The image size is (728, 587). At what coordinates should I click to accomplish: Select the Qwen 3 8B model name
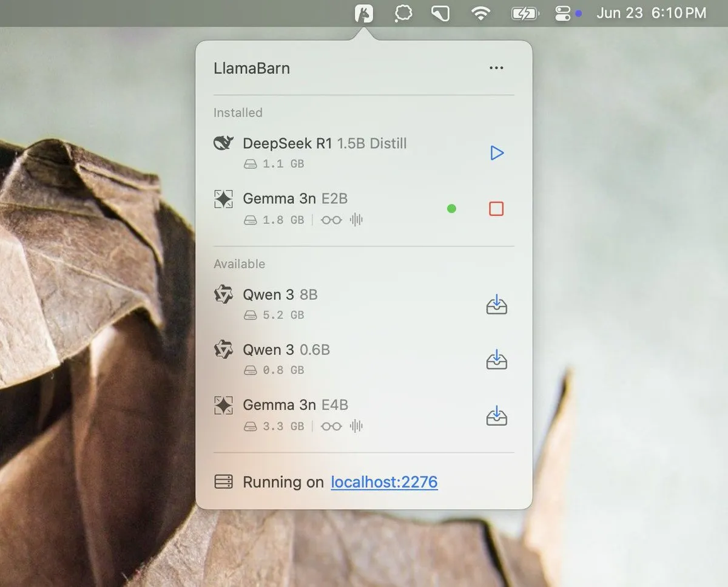pyautogui.click(x=280, y=294)
